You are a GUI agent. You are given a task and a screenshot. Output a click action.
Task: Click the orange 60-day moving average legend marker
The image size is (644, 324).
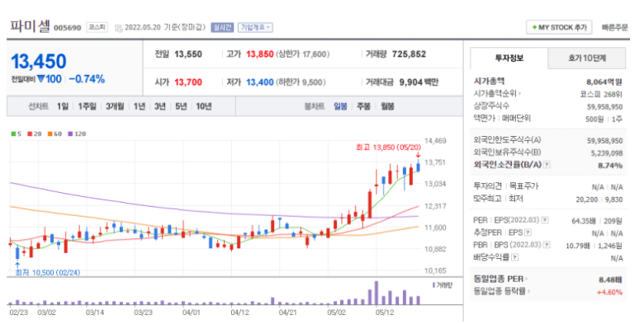pyautogui.click(x=50, y=134)
